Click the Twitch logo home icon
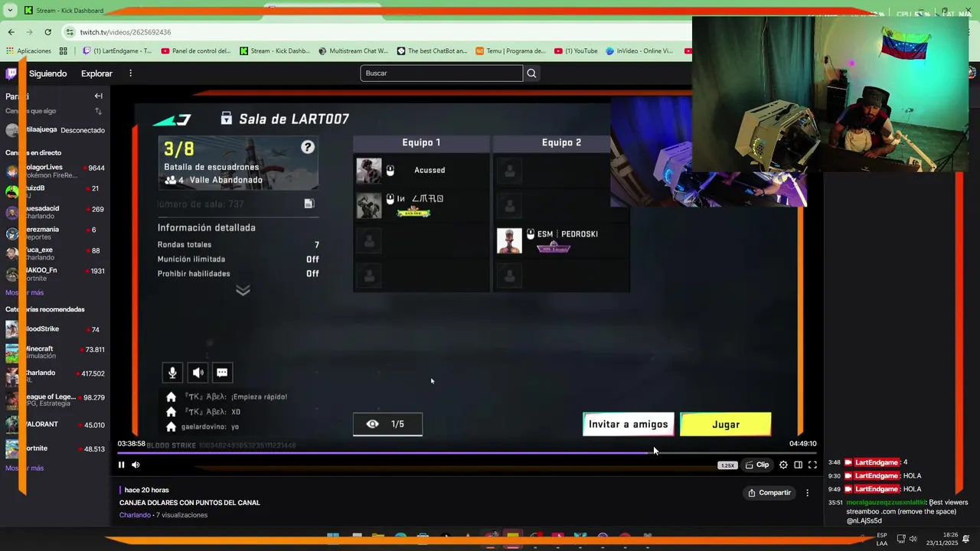The height and width of the screenshot is (551, 980). coord(11,73)
